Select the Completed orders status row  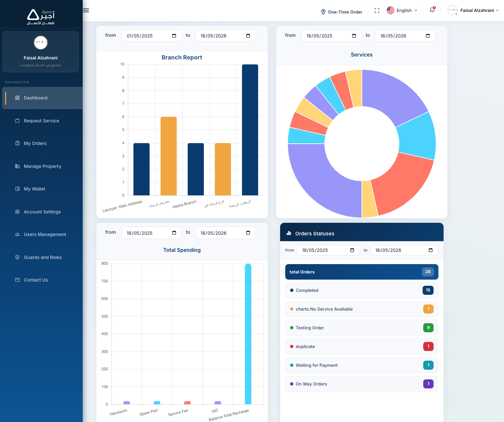pos(362,290)
